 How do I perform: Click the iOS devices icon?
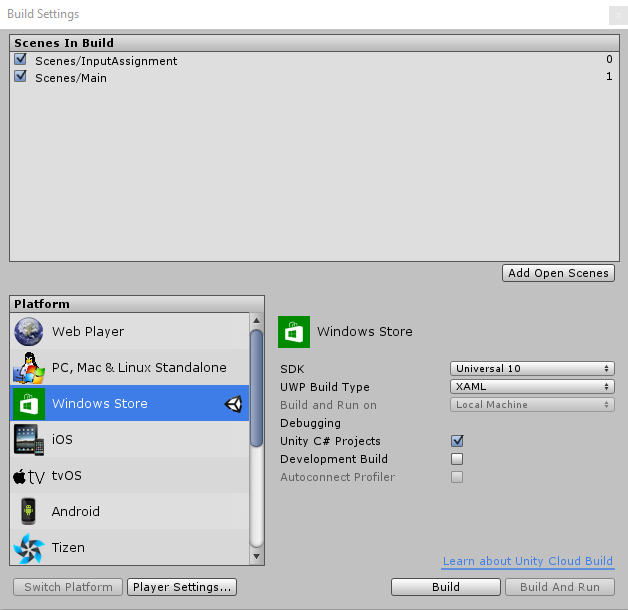pos(28,439)
